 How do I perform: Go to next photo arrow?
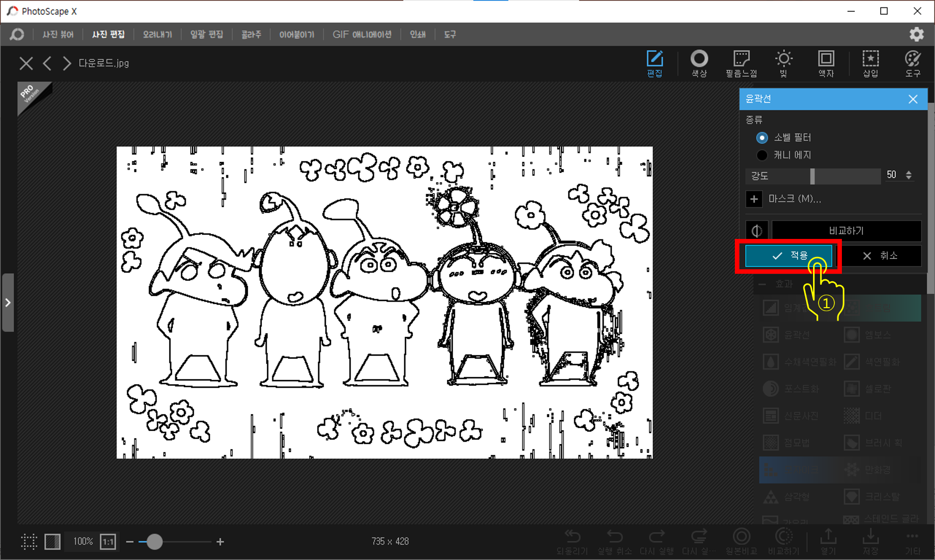[x=67, y=63]
